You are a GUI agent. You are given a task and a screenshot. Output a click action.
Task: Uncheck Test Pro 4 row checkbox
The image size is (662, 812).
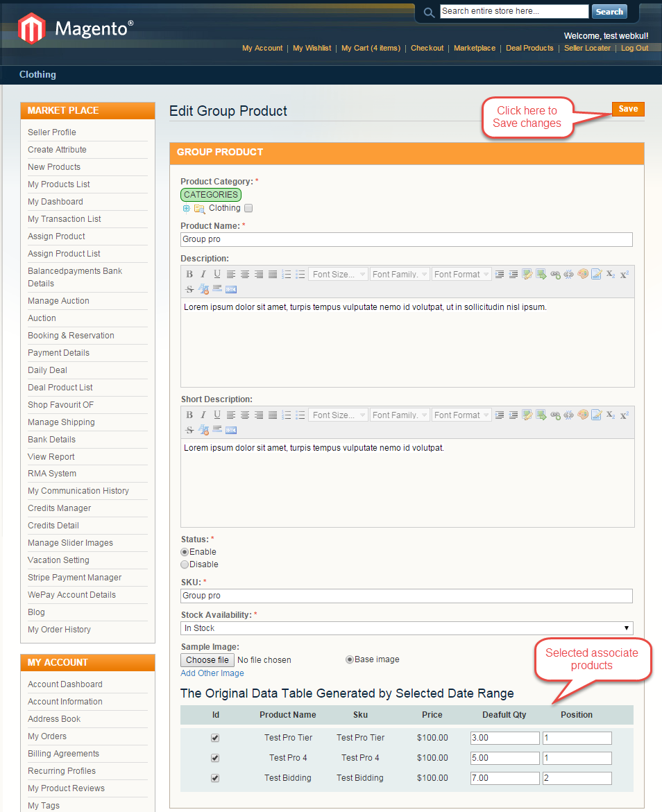[215, 758]
